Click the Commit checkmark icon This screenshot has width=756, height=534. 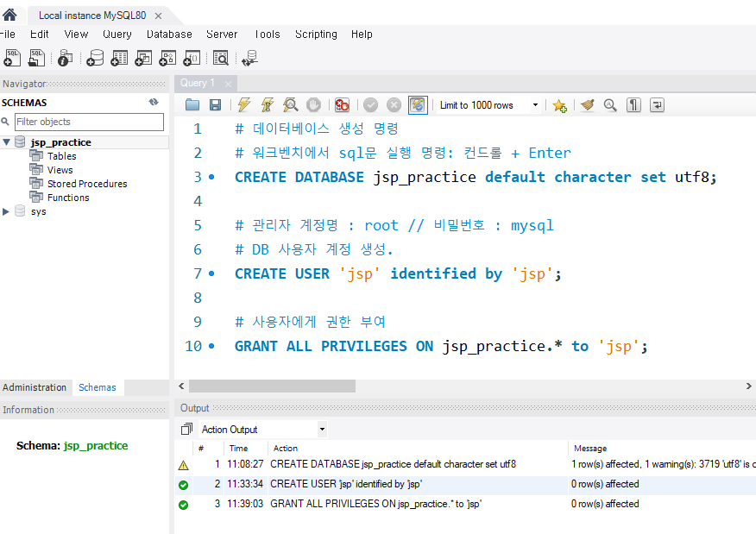point(370,104)
